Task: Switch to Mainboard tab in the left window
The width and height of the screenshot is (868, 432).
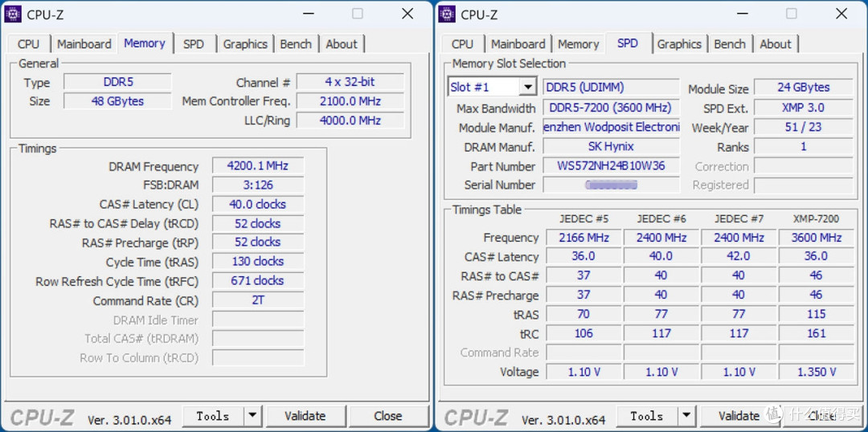Action: [x=84, y=44]
